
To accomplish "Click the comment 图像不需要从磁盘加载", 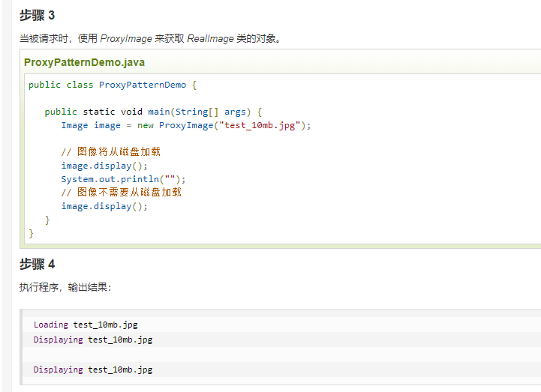I will (122, 193).
